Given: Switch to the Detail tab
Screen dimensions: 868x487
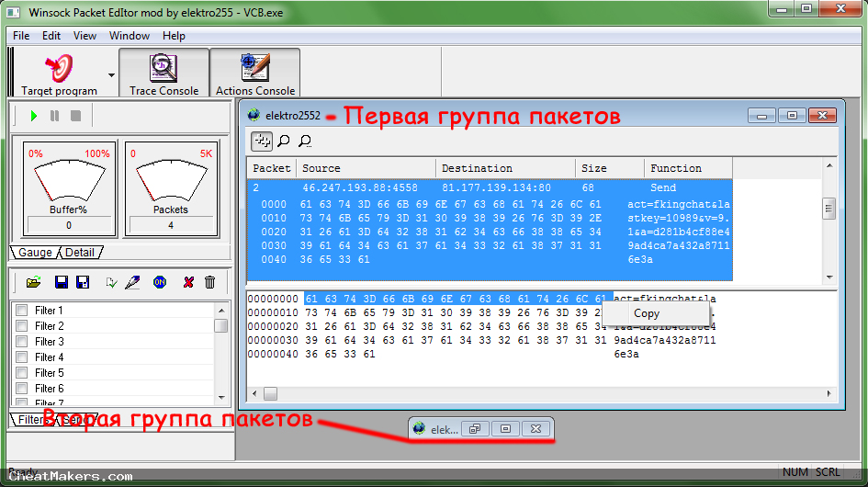Looking at the screenshot, I should [x=80, y=253].
